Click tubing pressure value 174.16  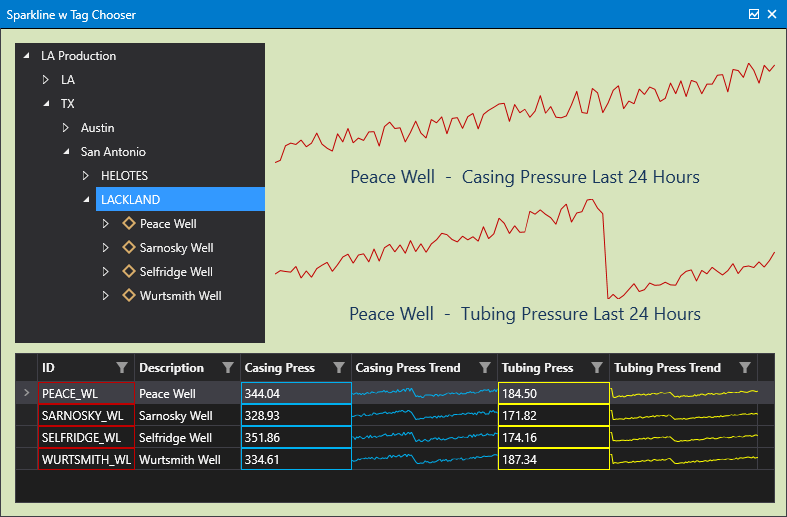tap(554, 437)
